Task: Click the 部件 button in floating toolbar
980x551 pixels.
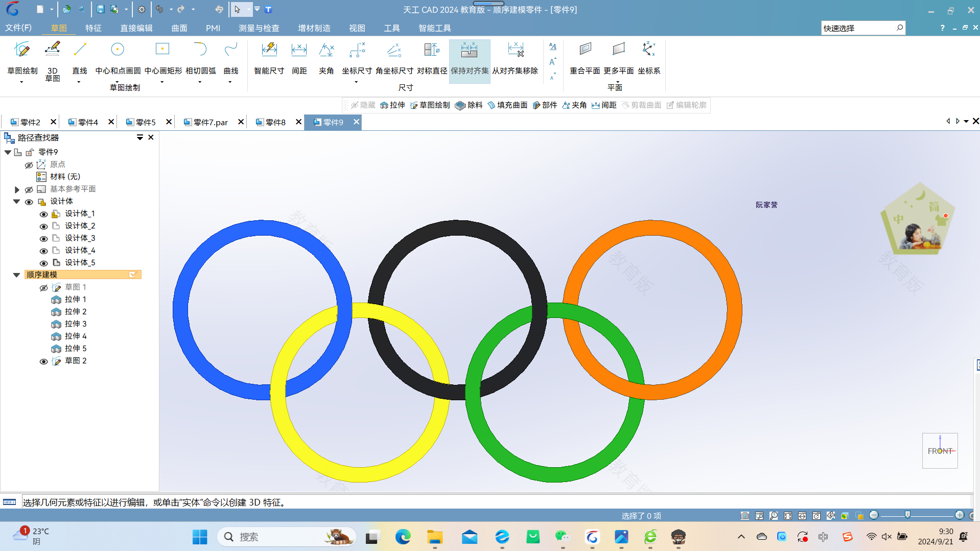Action: click(x=545, y=105)
